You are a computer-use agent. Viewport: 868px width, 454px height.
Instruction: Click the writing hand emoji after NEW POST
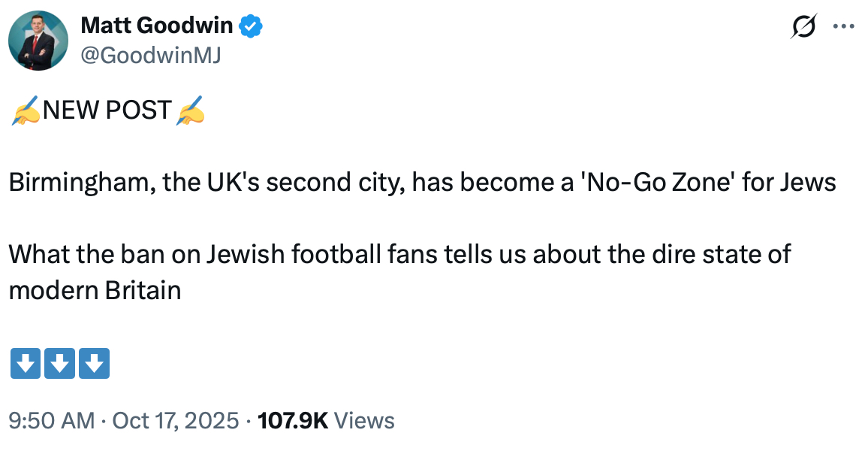[189, 110]
